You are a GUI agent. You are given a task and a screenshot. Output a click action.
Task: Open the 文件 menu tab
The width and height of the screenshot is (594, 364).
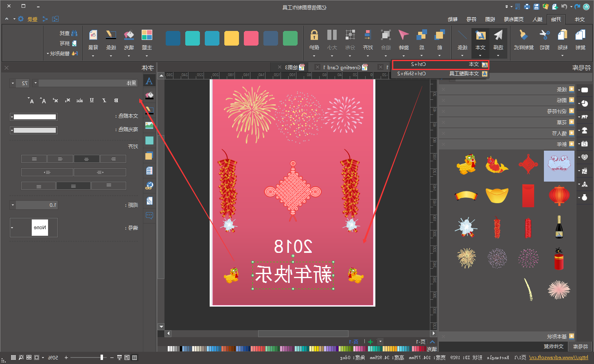(x=579, y=19)
